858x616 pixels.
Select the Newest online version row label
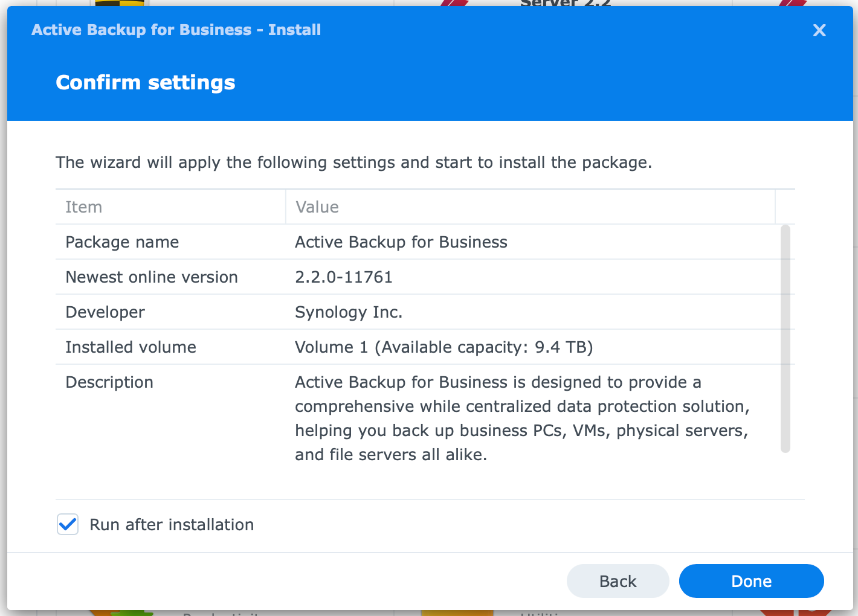click(152, 277)
